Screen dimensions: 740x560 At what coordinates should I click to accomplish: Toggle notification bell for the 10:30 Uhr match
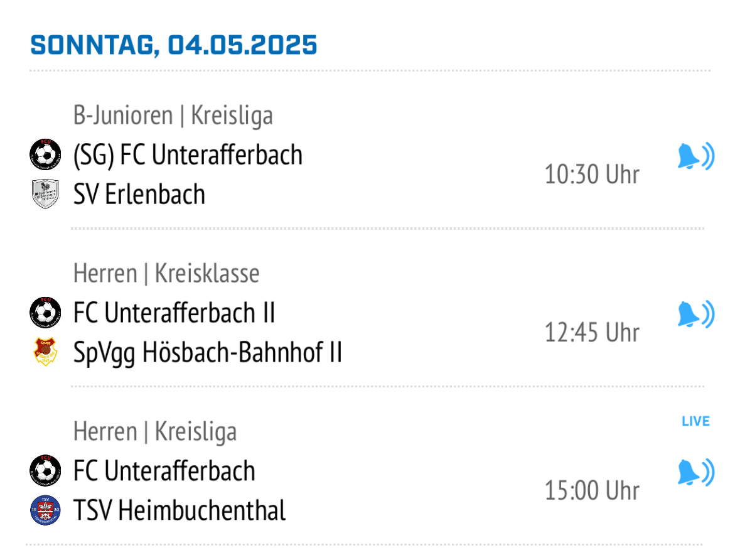point(695,156)
